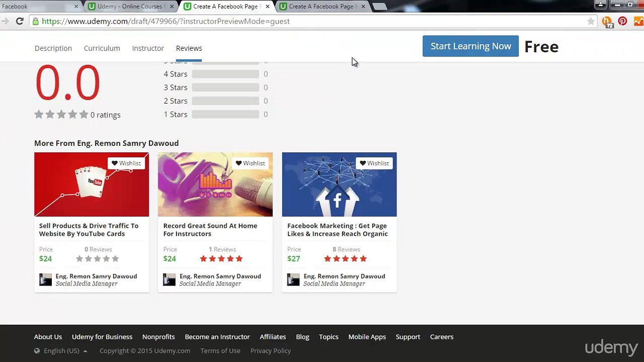Click instructor avatar on YouTube Cards card
The width and height of the screenshot is (644, 362).
point(45,280)
